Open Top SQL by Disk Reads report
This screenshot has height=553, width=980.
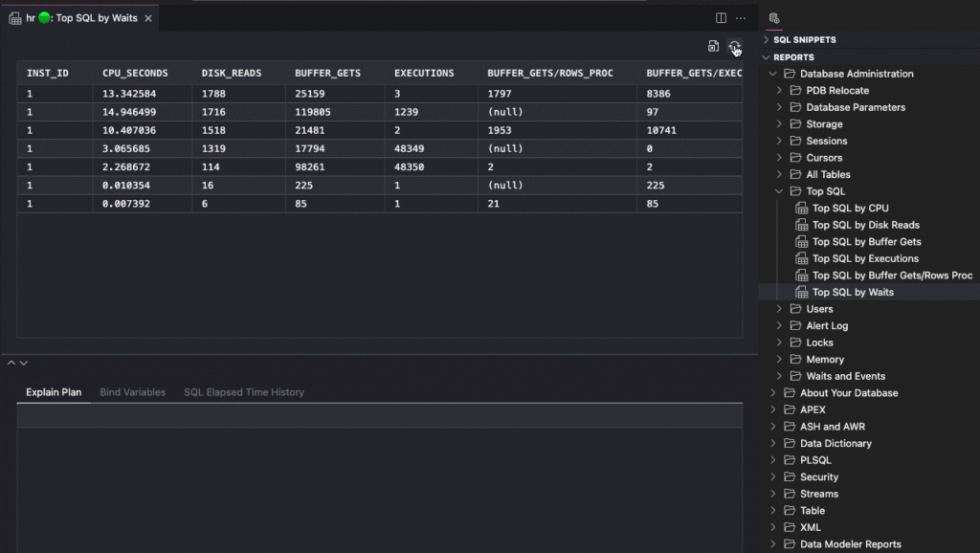[x=865, y=225]
